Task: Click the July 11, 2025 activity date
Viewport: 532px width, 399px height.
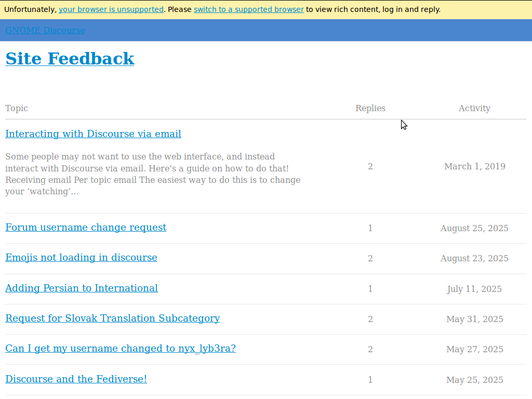Action: coord(474,289)
